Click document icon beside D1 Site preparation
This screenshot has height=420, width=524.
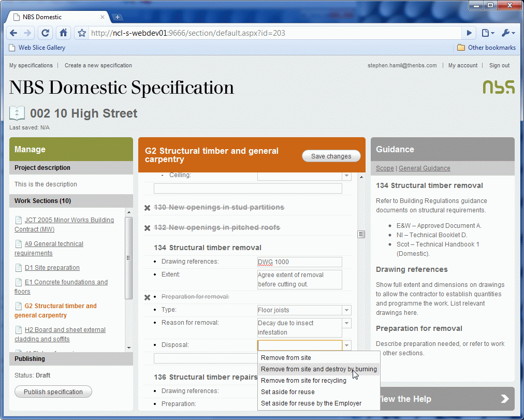(19, 268)
